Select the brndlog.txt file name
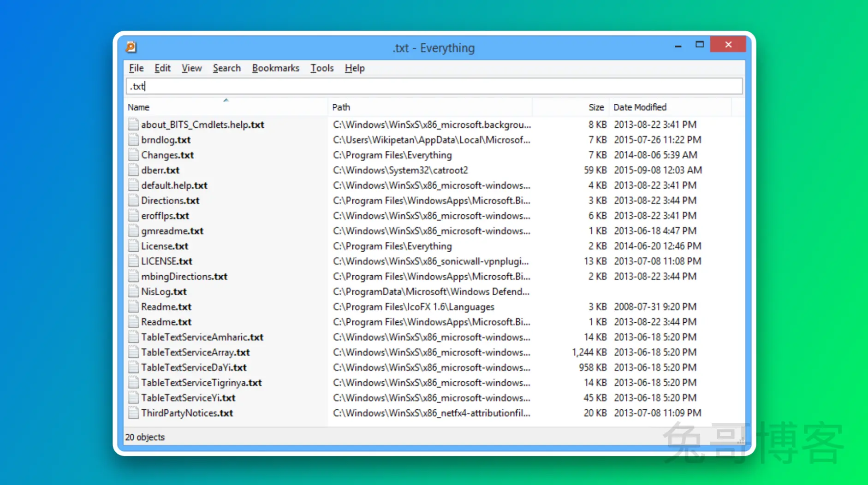The height and width of the screenshot is (485, 868). pos(166,140)
